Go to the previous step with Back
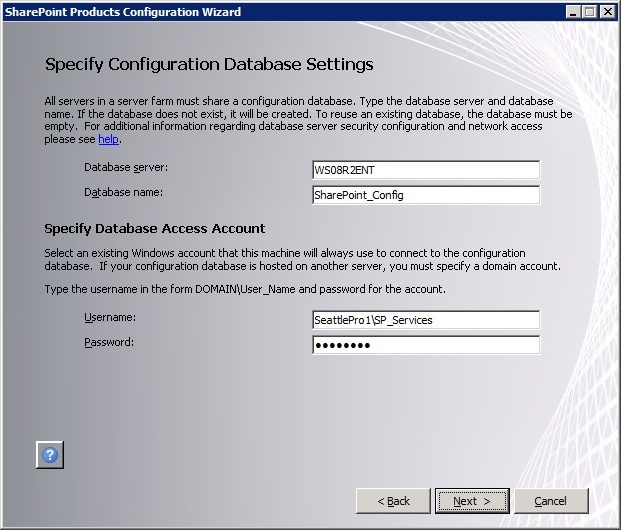Screen dimensions: 621x530 [x=393, y=501]
